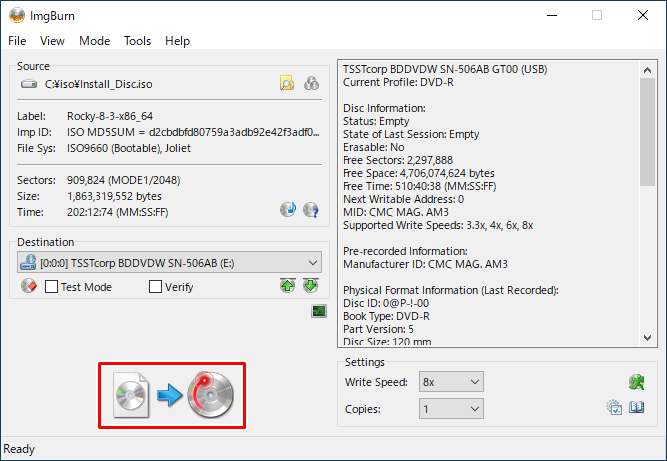The height and width of the screenshot is (461, 667).
Task: Open the Copies dropdown
Action: coord(474,409)
